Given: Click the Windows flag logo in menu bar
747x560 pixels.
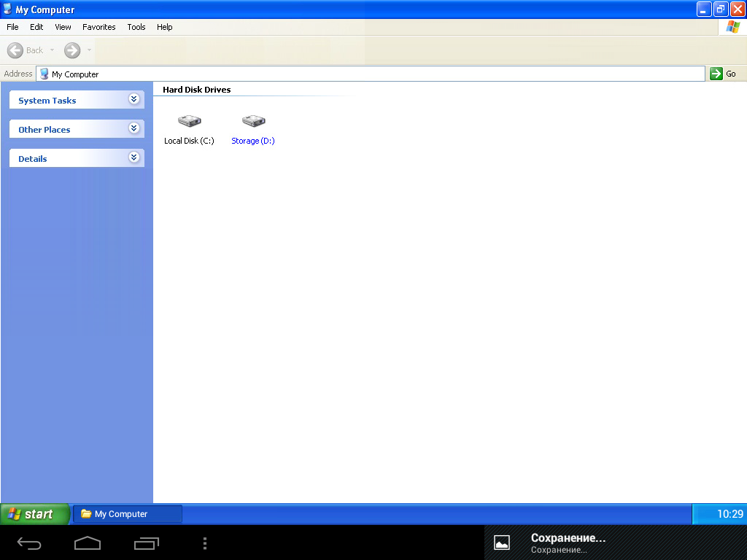Looking at the screenshot, I should [732, 27].
